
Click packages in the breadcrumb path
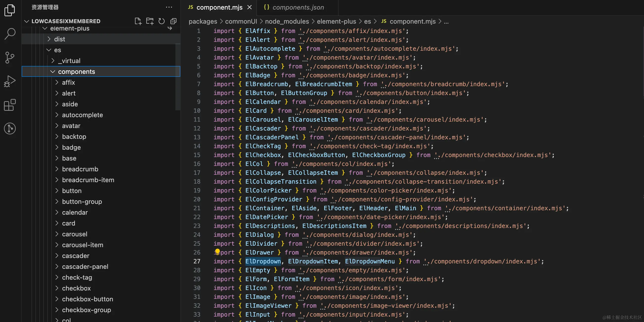pos(203,21)
